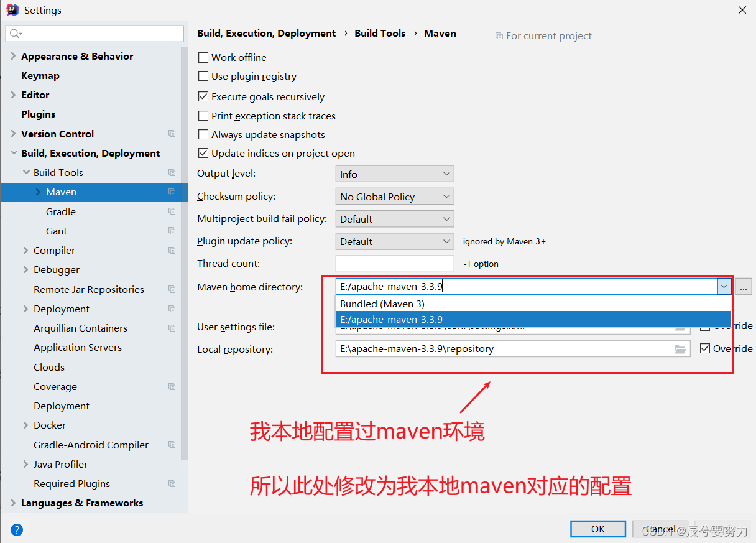Enable Use plugin registry checkbox
This screenshot has height=543, width=756.
pos(203,77)
